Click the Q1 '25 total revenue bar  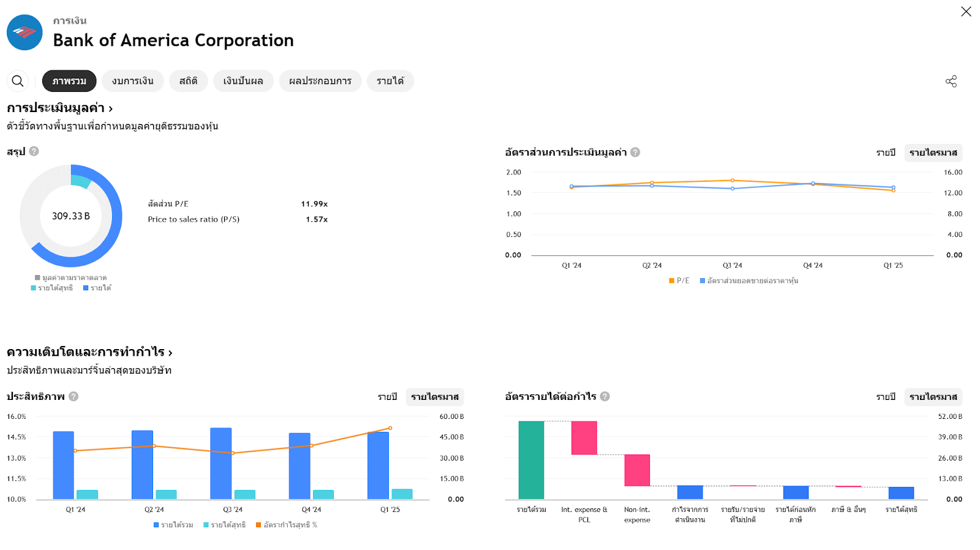(378, 465)
